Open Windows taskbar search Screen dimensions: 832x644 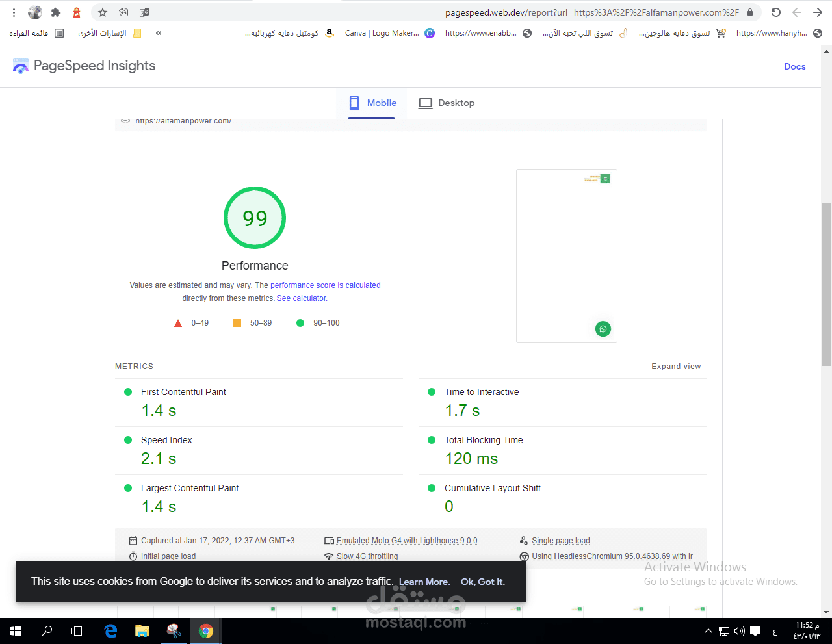47,631
